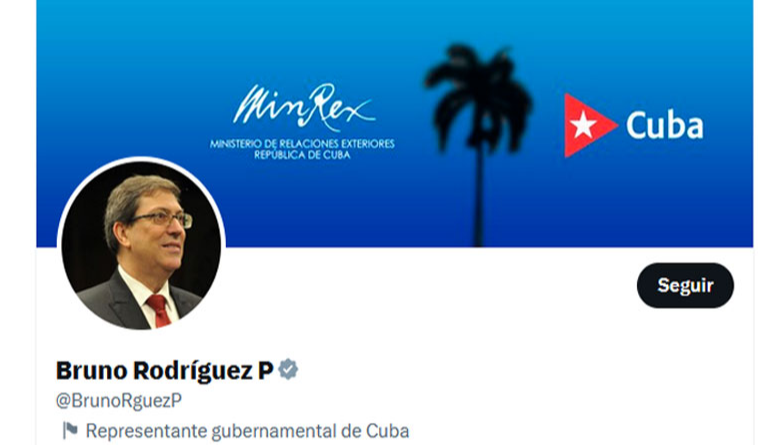778x445 pixels.
Task: Click the white star in the red triangle
Action: pos(583,125)
